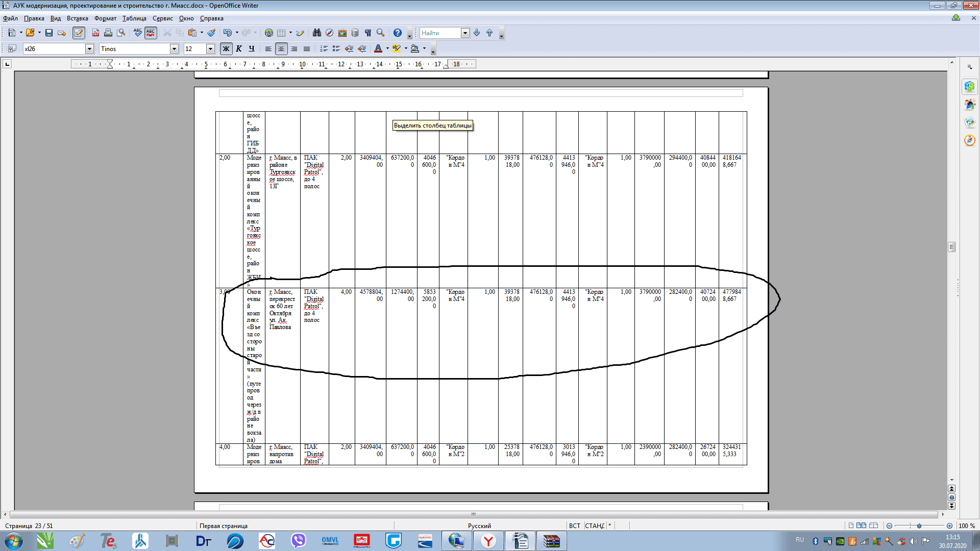Open the Правка menu
Screen dimensions: 980x551
coord(34,18)
